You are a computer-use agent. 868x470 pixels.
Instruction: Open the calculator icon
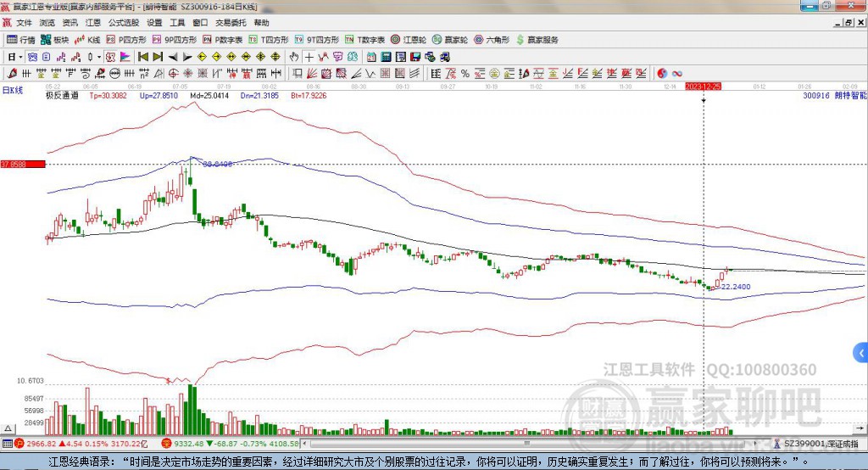pos(386,57)
